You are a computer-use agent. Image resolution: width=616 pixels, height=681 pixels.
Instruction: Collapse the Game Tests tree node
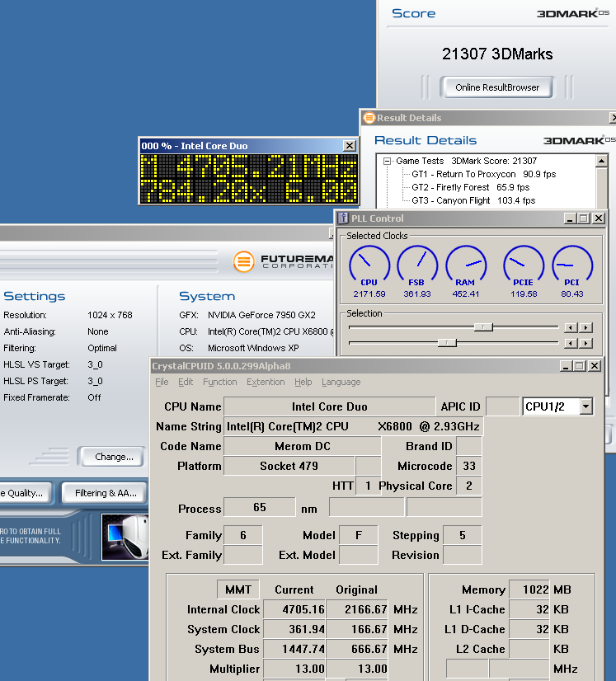387,161
